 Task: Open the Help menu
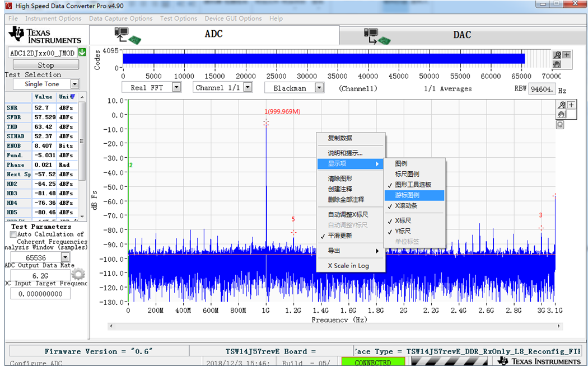point(276,18)
